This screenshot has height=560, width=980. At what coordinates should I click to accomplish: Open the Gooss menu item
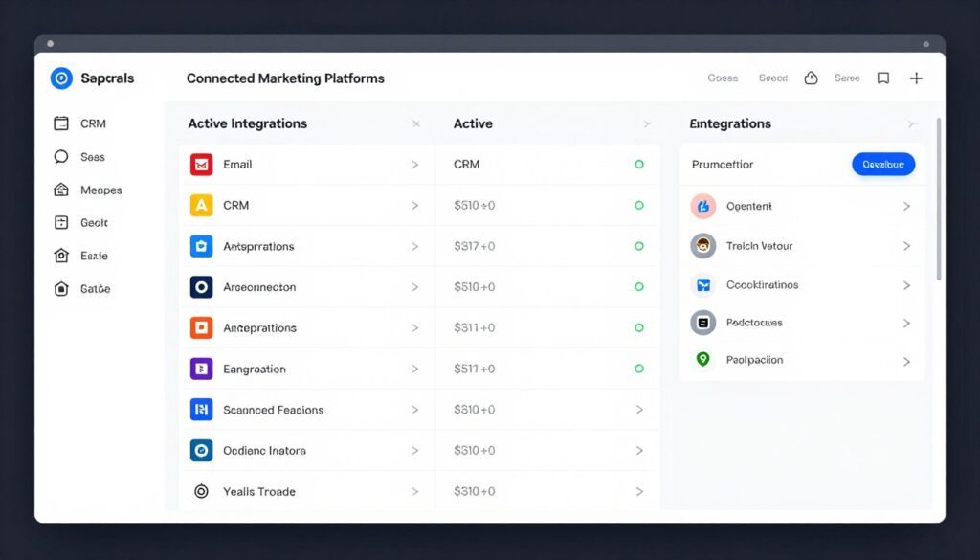pyautogui.click(x=723, y=78)
